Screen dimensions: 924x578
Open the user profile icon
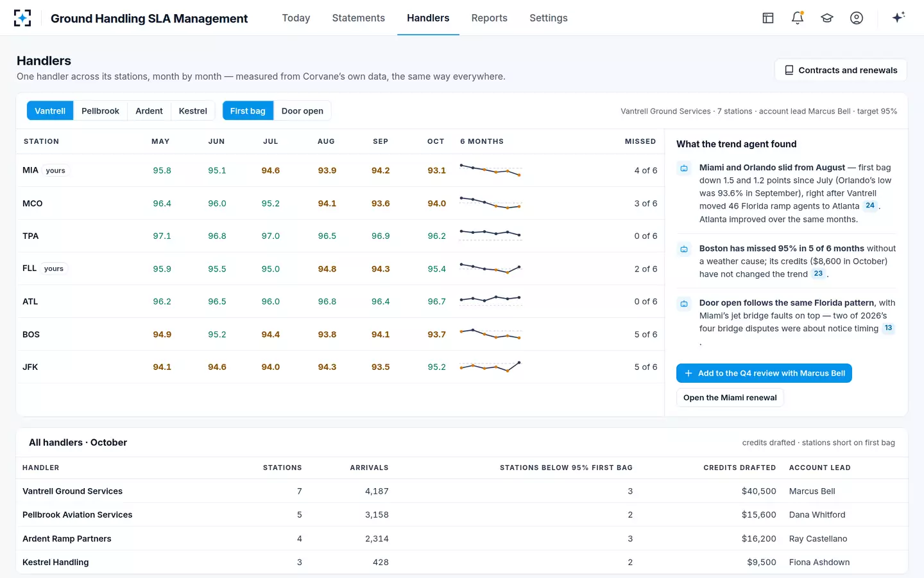click(857, 18)
